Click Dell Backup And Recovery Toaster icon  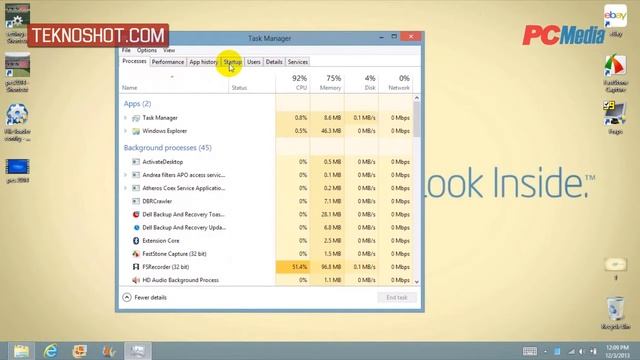(x=136, y=214)
